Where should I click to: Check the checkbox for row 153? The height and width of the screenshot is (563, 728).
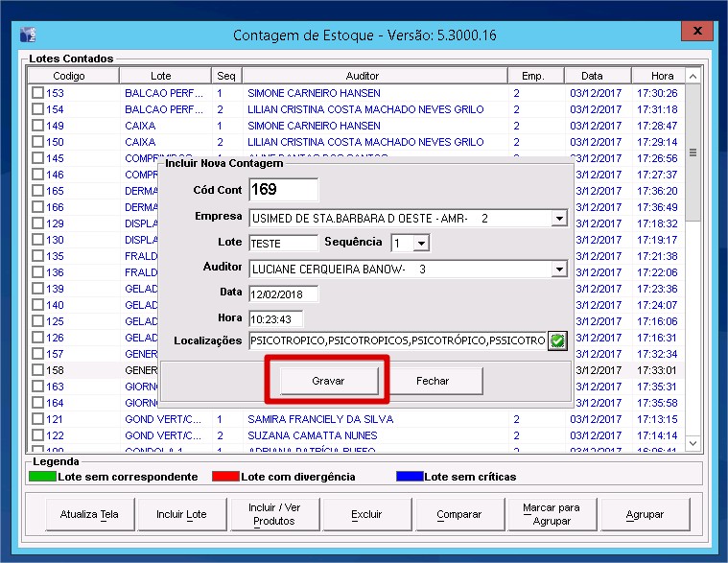(37, 93)
